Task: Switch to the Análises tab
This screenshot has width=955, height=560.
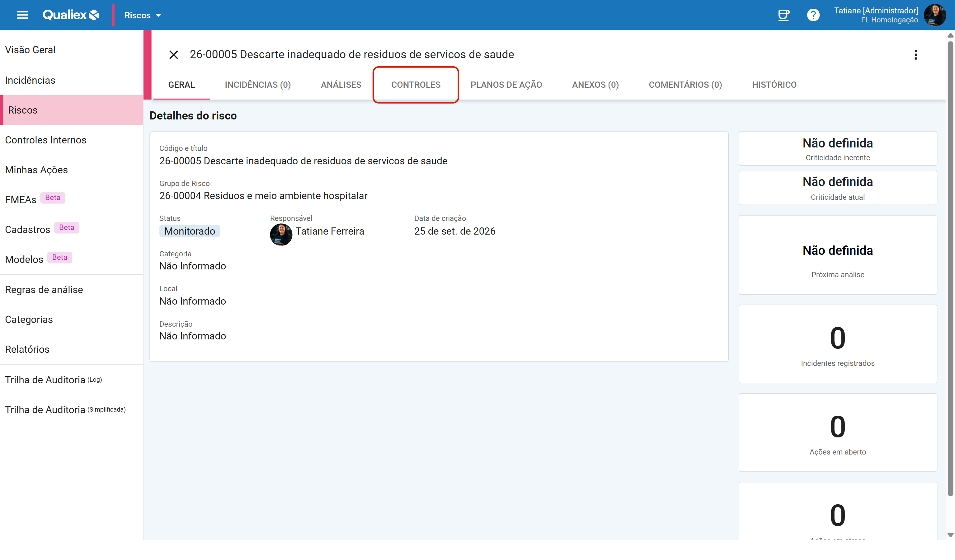Action: 341,85
